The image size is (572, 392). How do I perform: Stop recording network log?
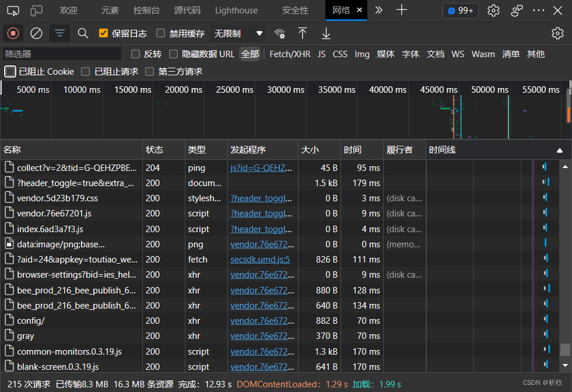[x=13, y=34]
